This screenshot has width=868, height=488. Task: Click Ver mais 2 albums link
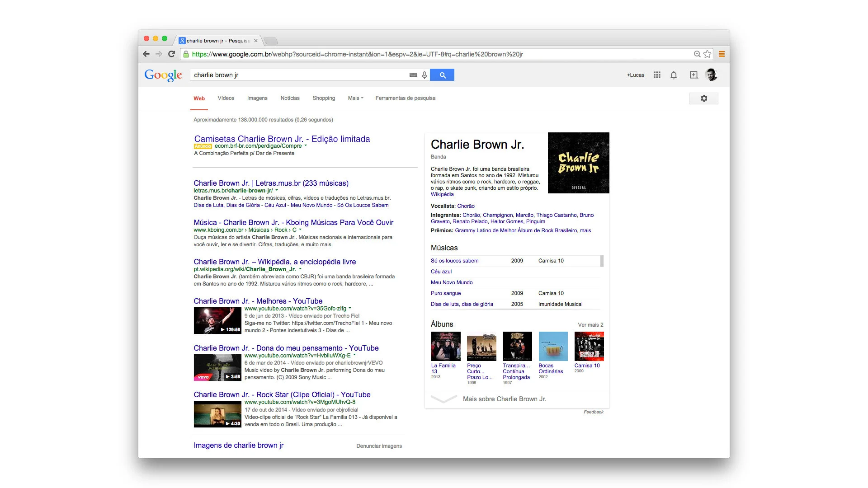(590, 325)
